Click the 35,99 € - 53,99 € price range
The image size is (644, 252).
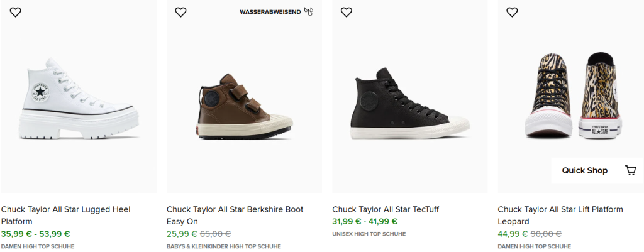(x=36, y=234)
